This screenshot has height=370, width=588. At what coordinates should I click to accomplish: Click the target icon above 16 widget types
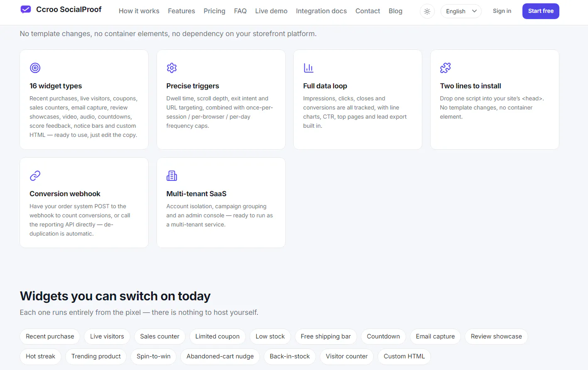pyautogui.click(x=35, y=68)
